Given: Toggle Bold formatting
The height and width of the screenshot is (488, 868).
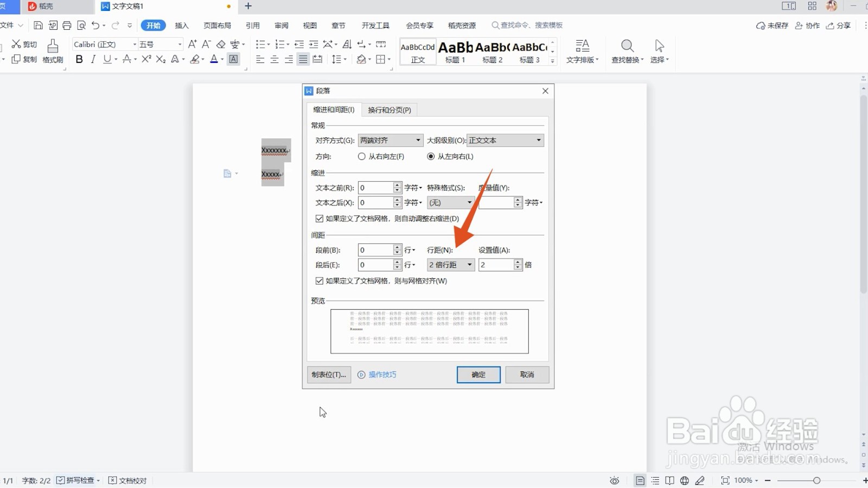Looking at the screenshot, I should click(79, 59).
